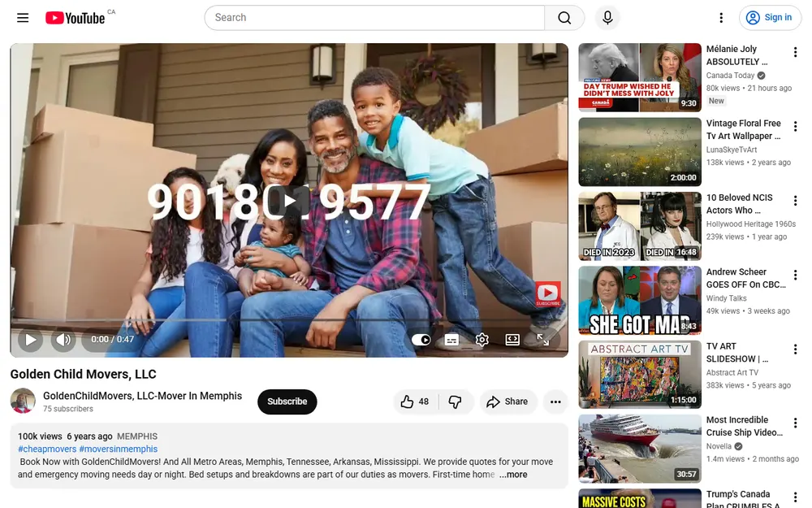Click title Andrew Scheer GOES OFF On CBC
812x508 pixels.
[x=746, y=278]
